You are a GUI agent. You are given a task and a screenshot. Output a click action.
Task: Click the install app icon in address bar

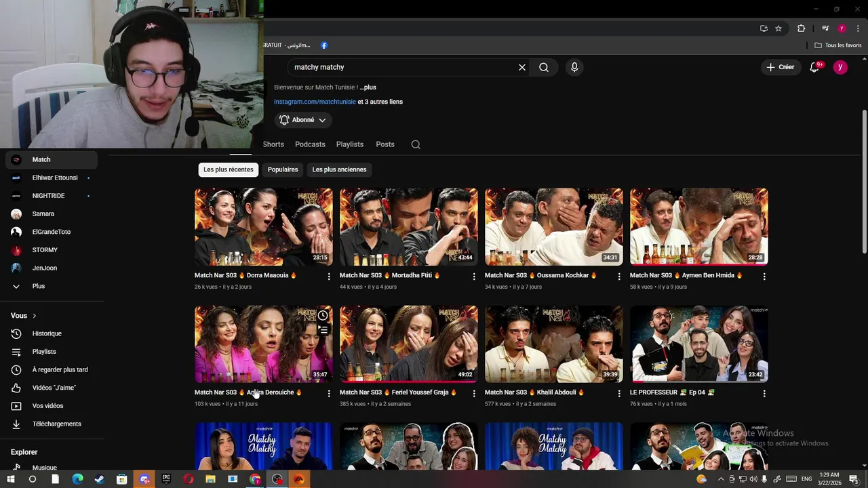tap(764, 28)
